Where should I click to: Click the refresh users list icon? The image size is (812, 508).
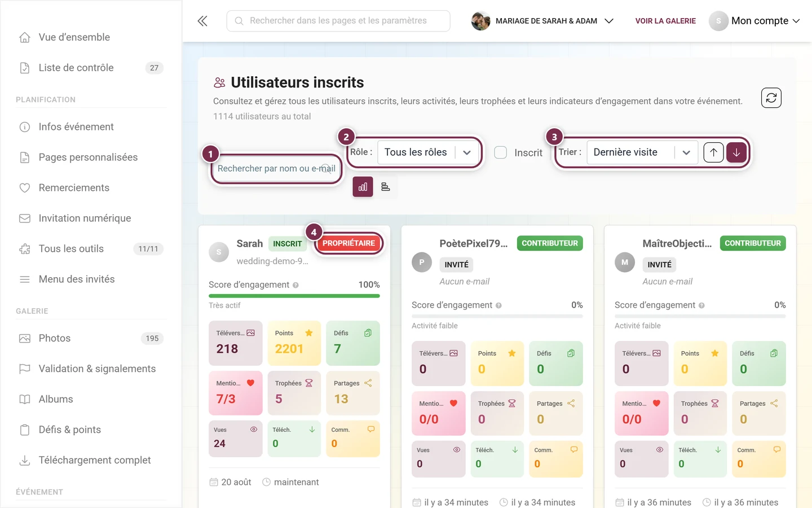point(771,98)
